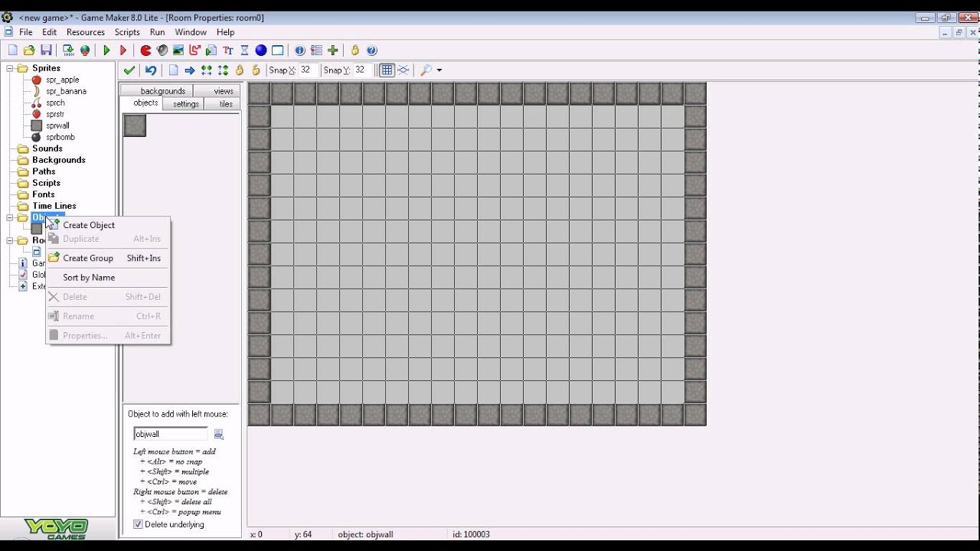Open the Window menu
Viewport: 980px width, 551px height.
tap(191, 32)
